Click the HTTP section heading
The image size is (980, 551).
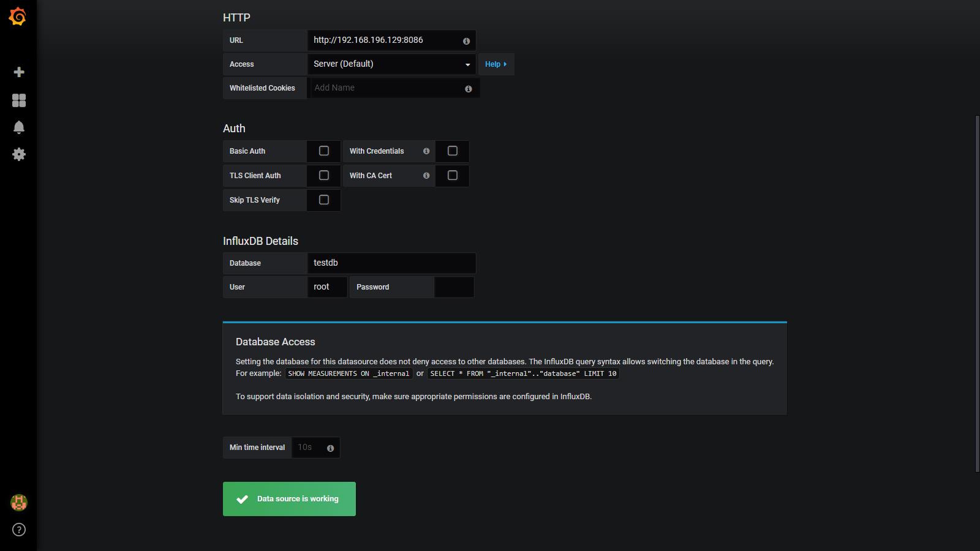[x=236, y=18]
